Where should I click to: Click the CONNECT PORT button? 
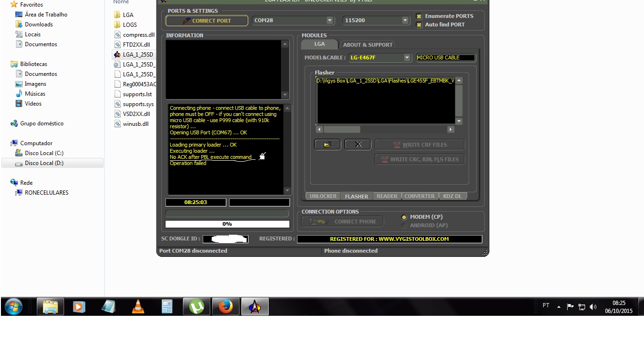click(x=206, y=21)
